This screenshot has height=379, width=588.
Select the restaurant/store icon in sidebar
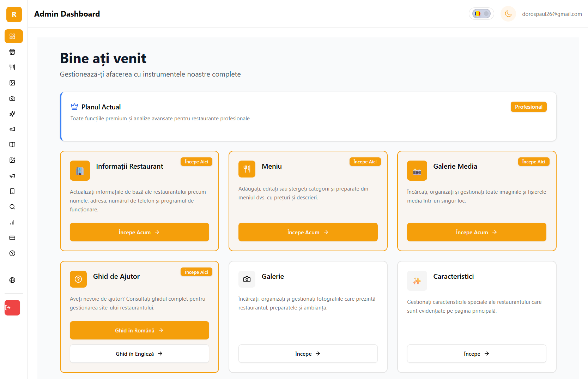tap(12, 52)
